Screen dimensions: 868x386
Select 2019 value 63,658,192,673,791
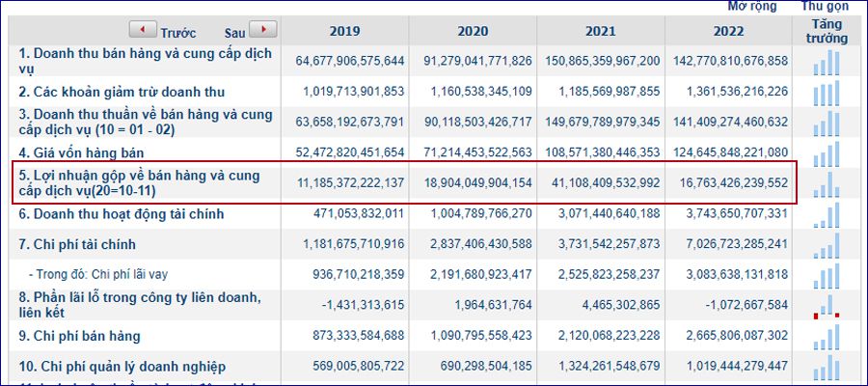(350, 122)
